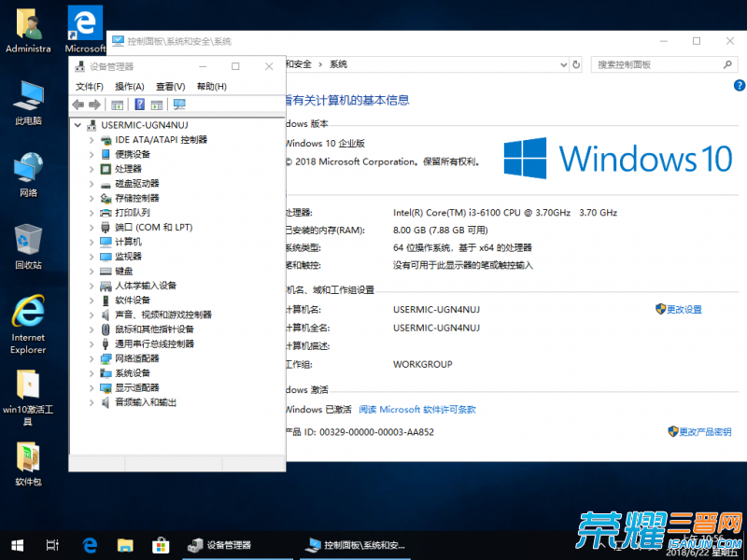Click the 搜索控制面板 search box
This screenshot has height=560, width=747.
(x=664, y=64)
